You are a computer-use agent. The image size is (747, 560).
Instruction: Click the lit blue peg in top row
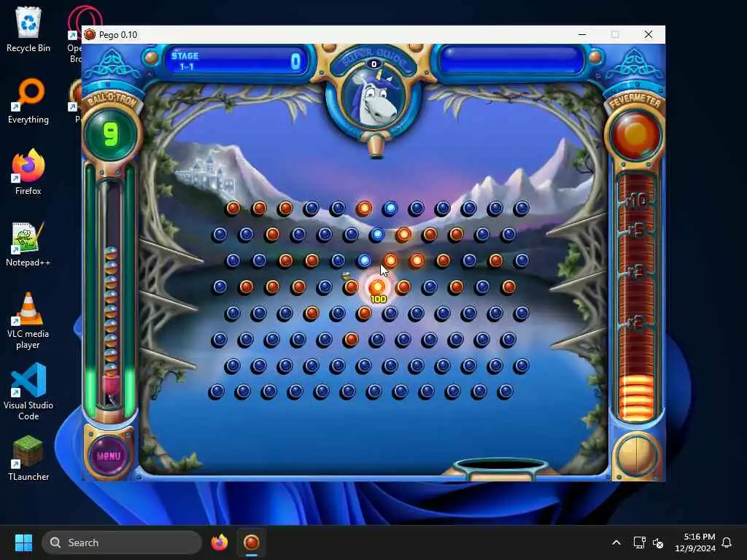[x=390, y=208]
